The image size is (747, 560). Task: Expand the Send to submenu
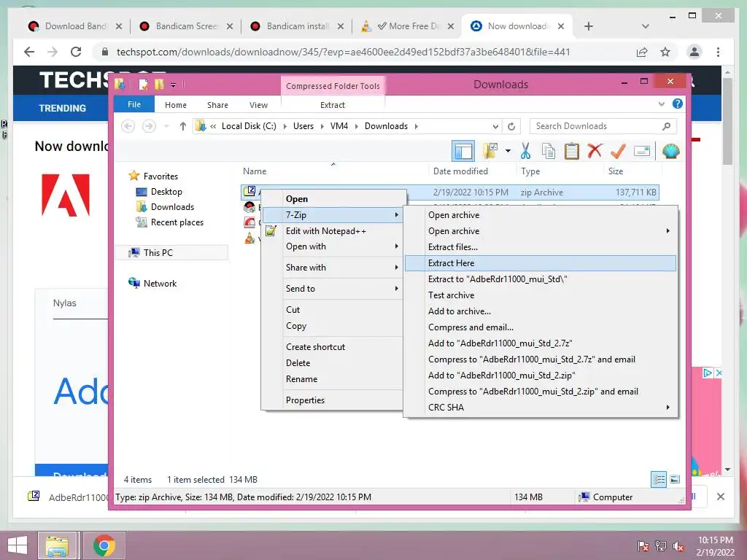pyautogui.click(x=332, y=288)
